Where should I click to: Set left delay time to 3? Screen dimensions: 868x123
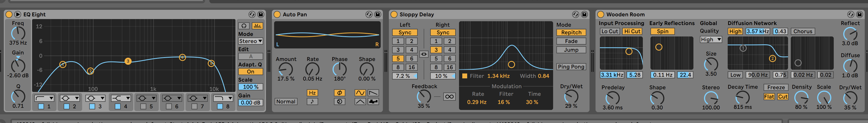tap(398, 50)
